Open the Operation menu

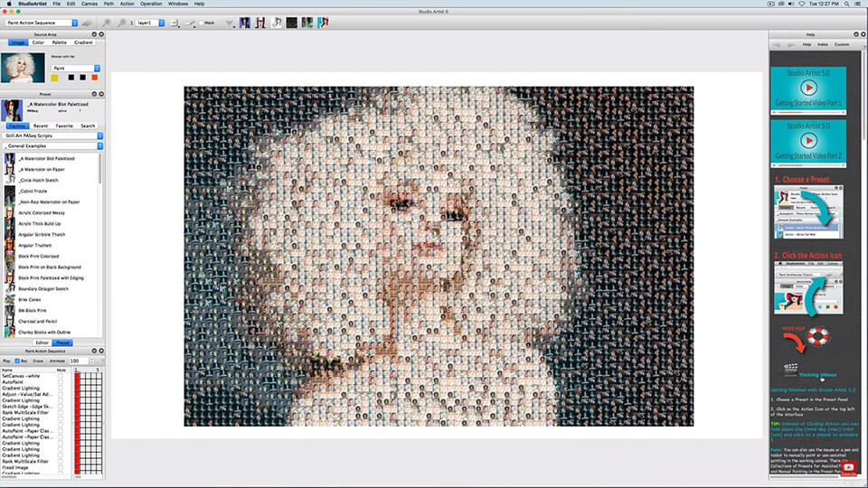pyautogui.click(x=151, y=4)
